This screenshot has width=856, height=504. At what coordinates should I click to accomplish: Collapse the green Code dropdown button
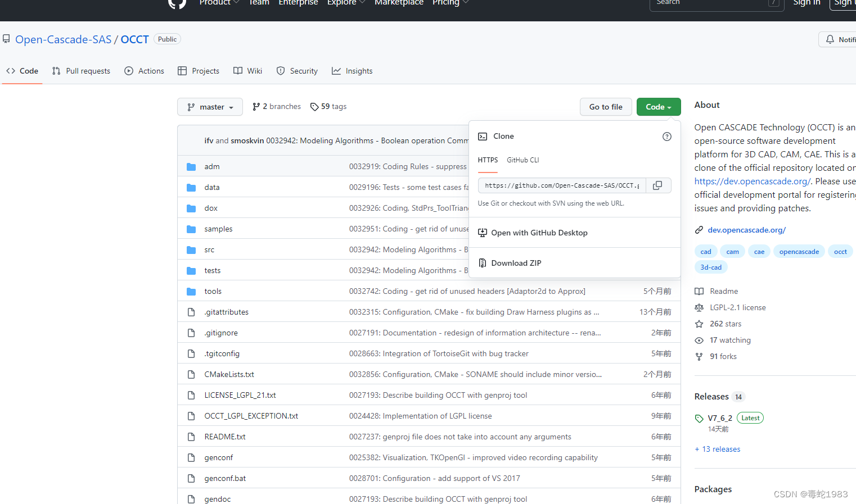coord(659,107)
